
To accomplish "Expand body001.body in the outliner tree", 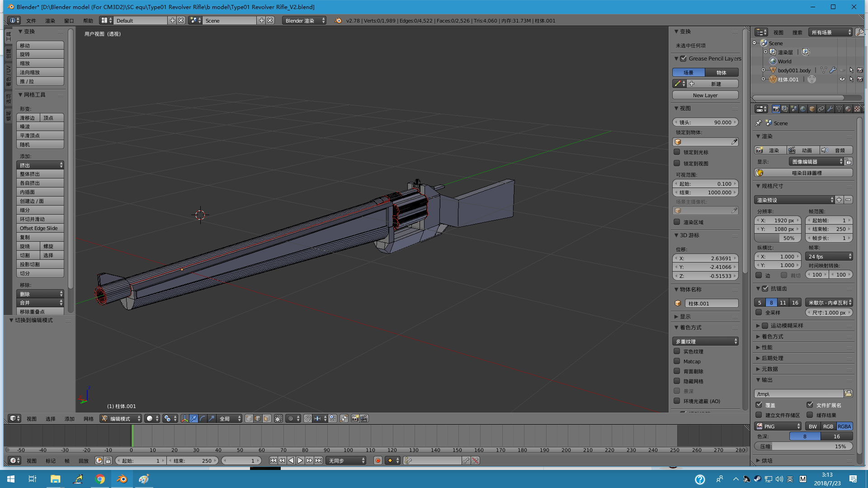I will click(x=764, y=70).
